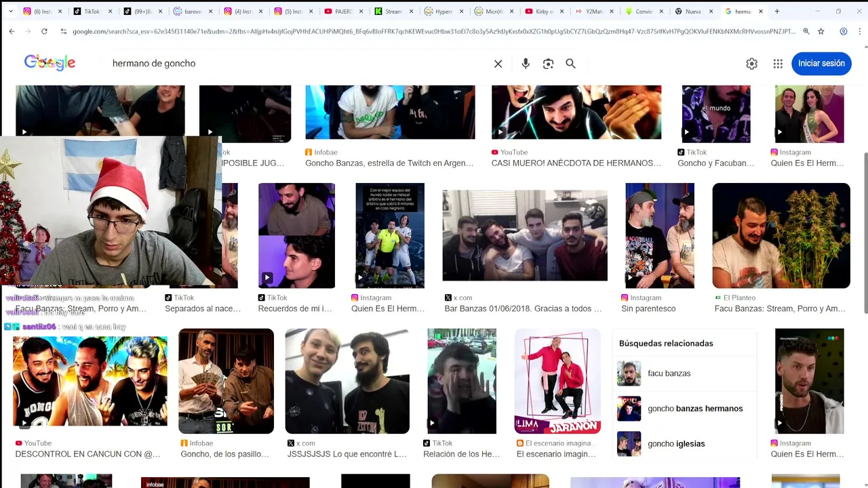The height and width of the screenshot is (488, 868).
Task: Switch to the 'barove' tab
Action: point(193,12)
